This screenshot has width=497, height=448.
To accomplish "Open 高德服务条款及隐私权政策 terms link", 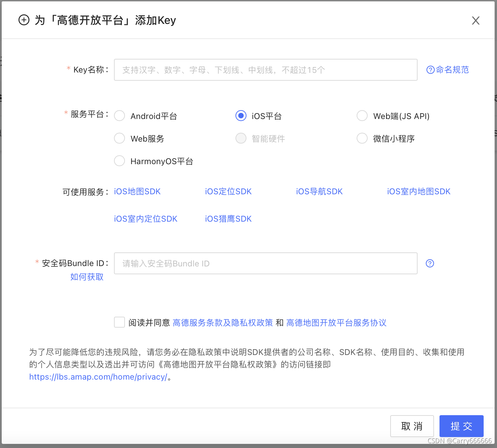I will pos(222,322).
